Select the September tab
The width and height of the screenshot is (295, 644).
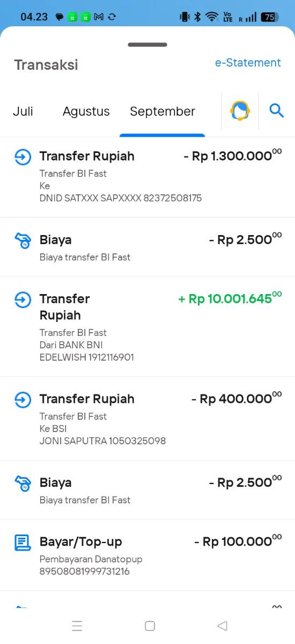click(x=163, y=112)
